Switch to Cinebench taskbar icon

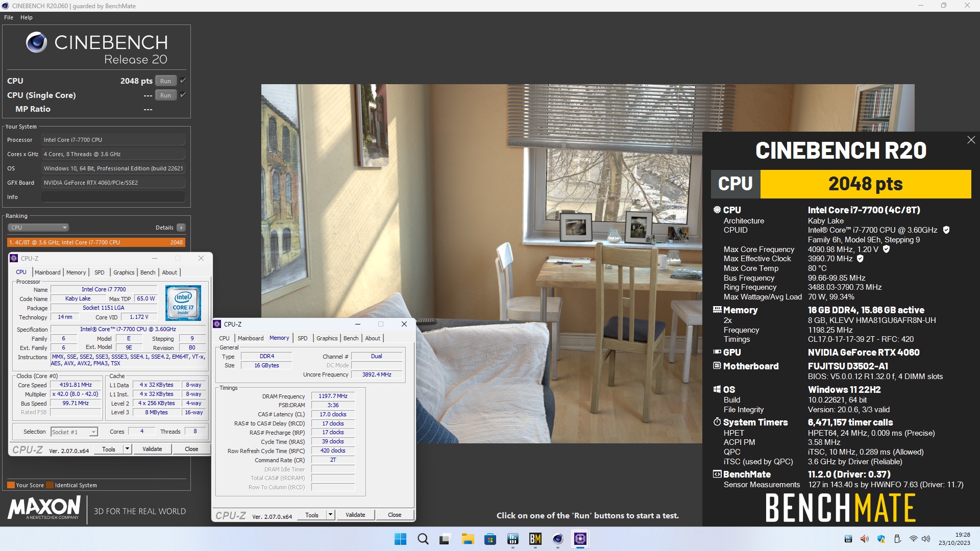pyautogui.click(x=558, y=539)
